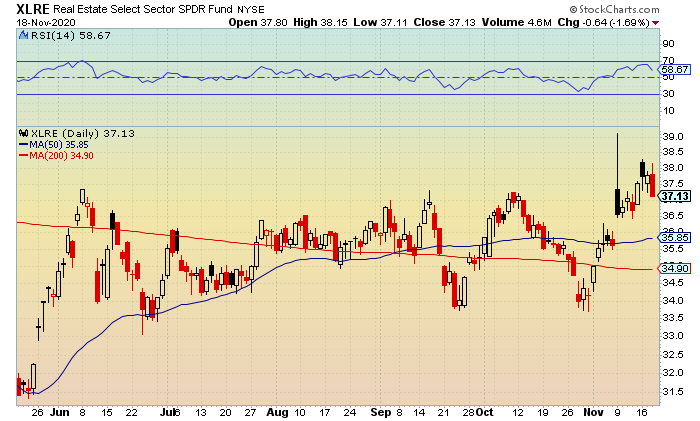
Task: Click the 39.0 price axis label
Action: 672,137
